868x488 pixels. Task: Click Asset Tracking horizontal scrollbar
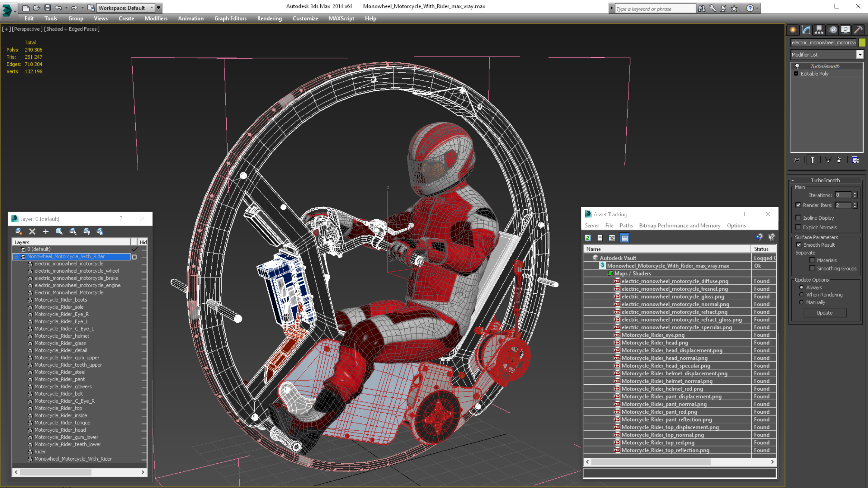point(680,462)
